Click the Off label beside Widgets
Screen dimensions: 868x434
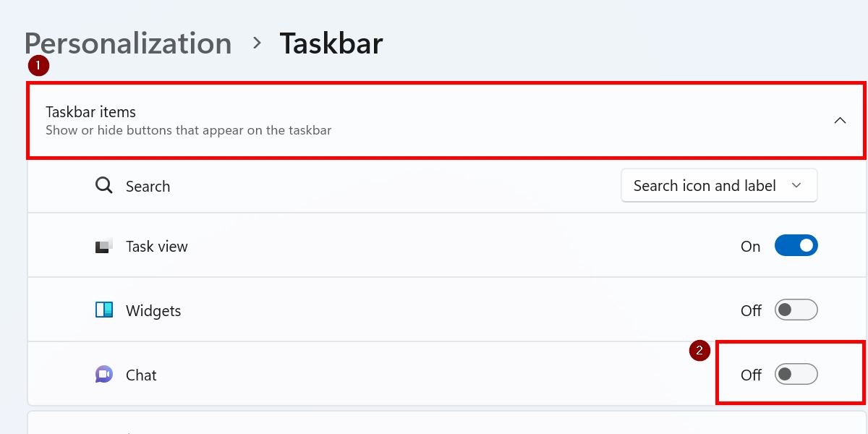tap(751, 310)
